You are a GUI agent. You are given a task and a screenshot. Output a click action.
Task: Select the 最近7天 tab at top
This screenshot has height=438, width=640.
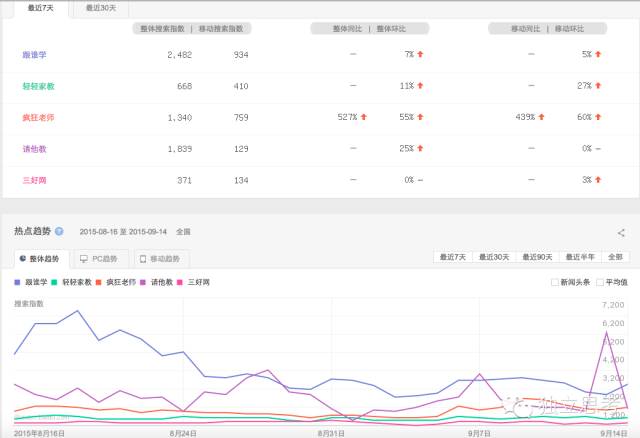[42, 8]
